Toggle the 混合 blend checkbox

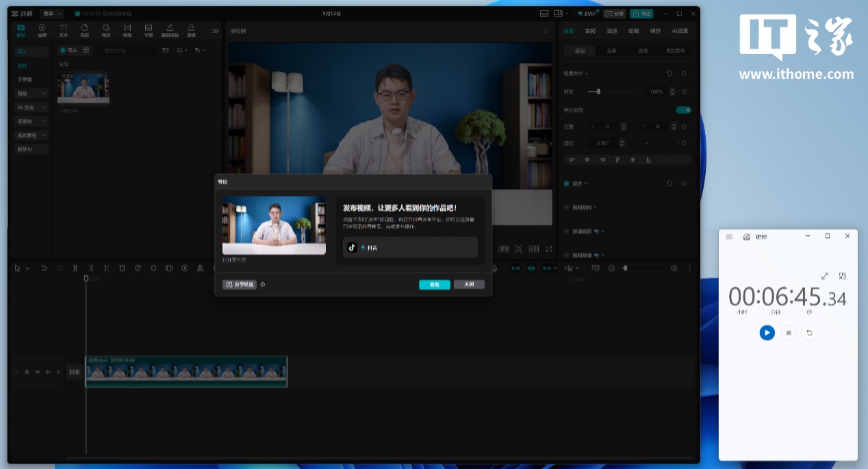click(566, 183)
